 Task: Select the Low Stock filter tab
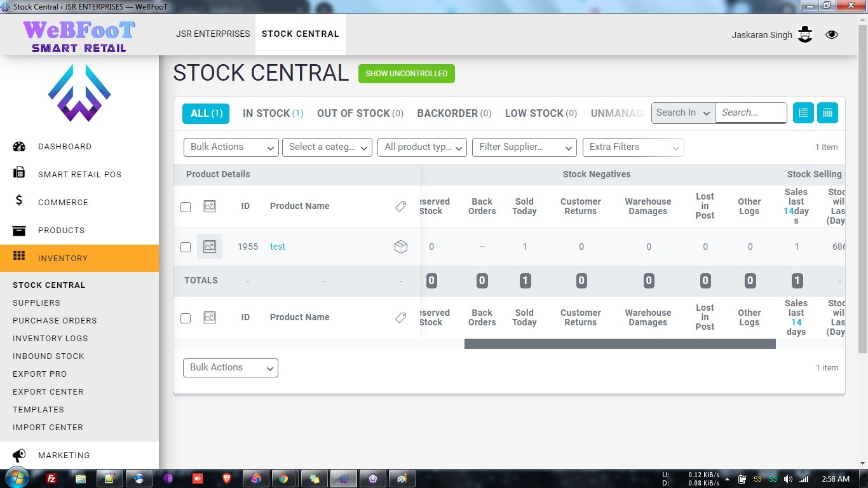[x=540, y=114]
